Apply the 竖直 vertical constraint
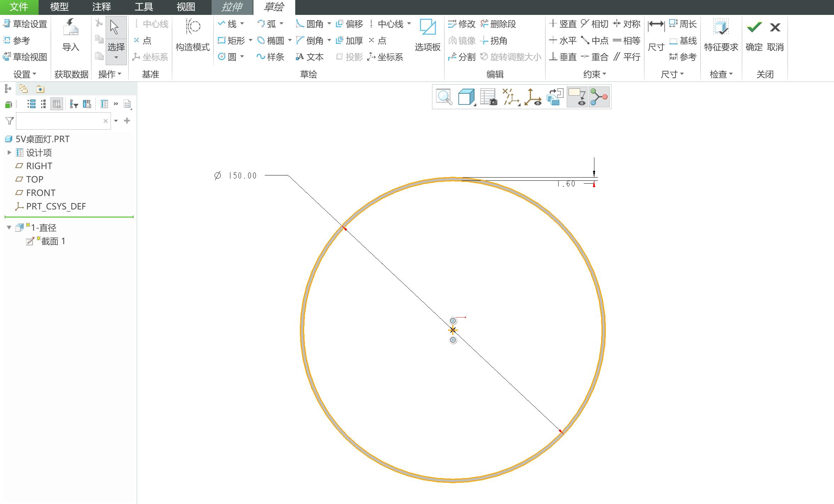Screen dimensions: 834x504 point(562,24)
